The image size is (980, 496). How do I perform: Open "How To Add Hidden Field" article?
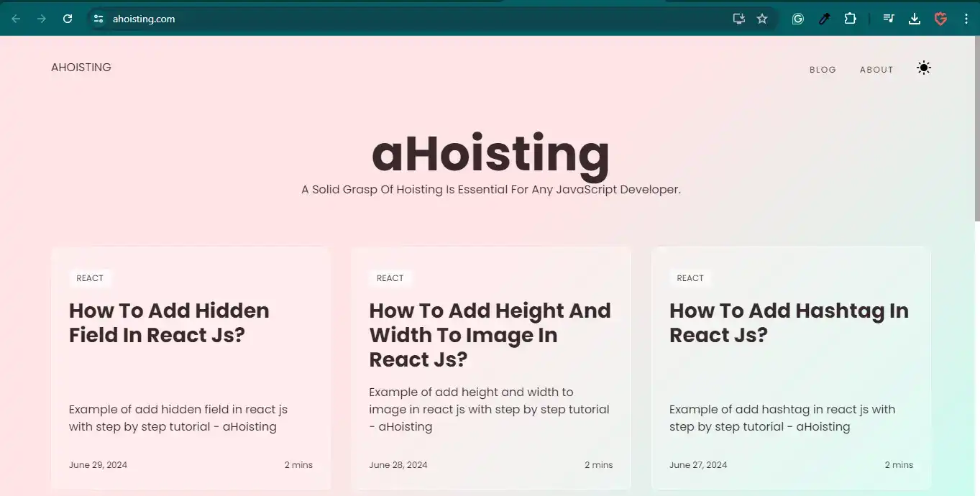tap(169, 323)
